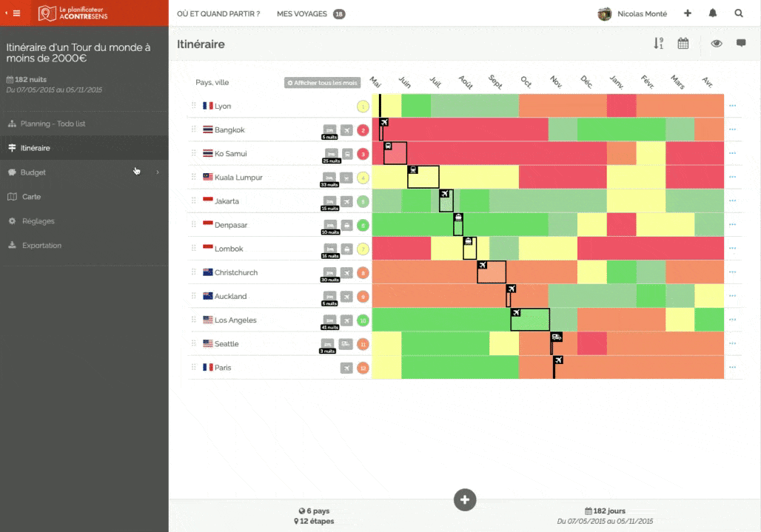Click the Kuala Lumpur city name
This screenshot has height=532, width=761.
238,178
